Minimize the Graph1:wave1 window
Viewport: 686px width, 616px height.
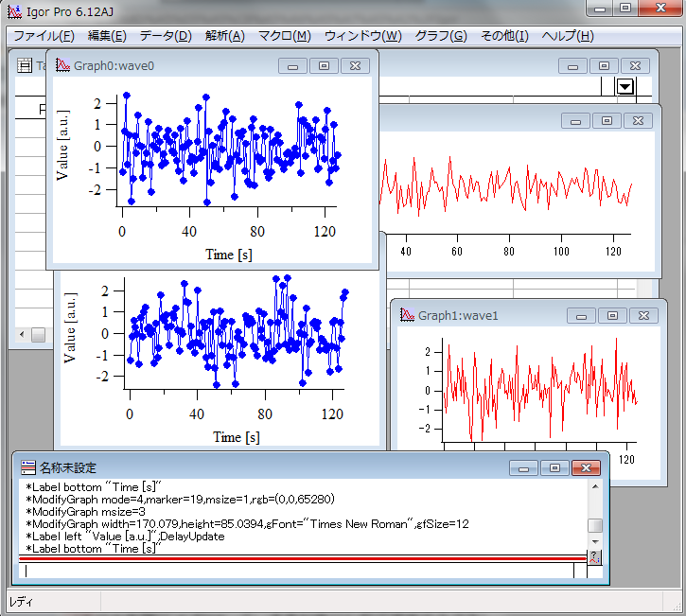[x=582, y=315]
